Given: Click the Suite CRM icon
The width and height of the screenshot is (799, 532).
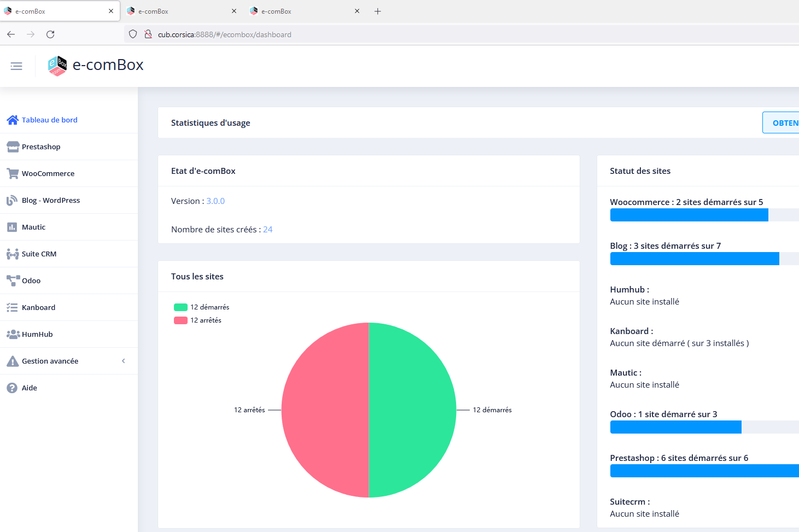Looking at the screenshot, I should click(x=13, y=254).
